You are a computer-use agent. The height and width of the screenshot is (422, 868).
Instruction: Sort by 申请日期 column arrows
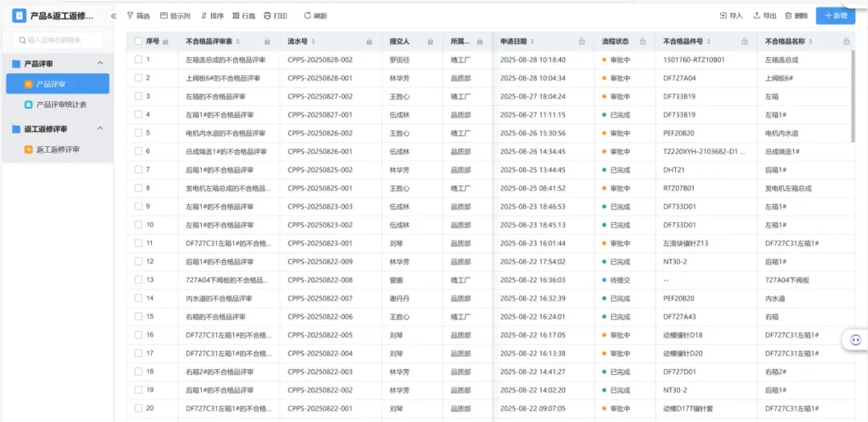pos(532,41)
